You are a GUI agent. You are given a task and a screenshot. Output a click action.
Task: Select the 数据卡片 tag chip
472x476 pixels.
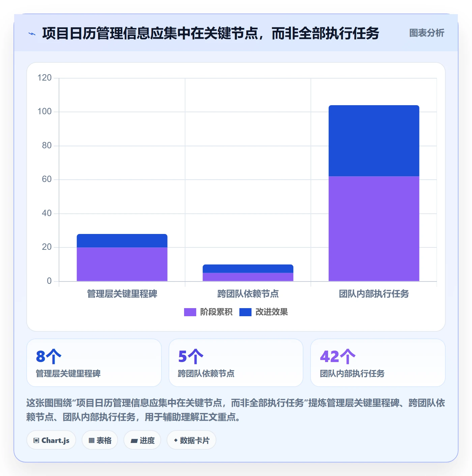click(x=191, y=440)
